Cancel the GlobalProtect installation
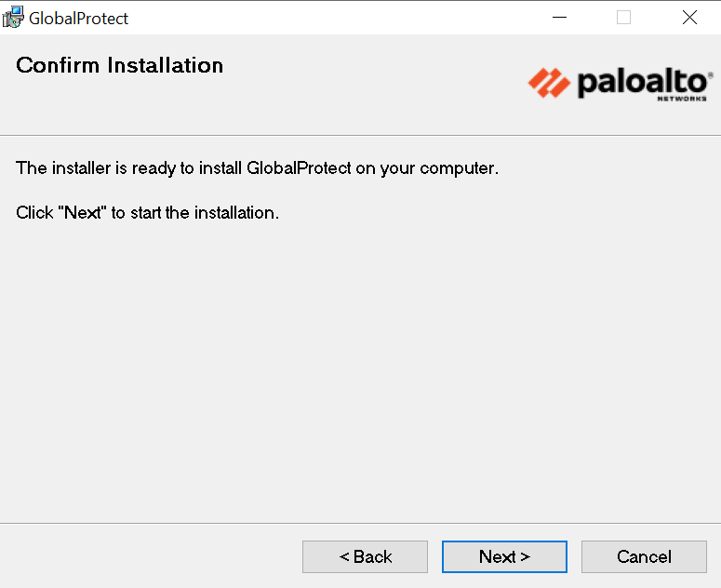The width and height of the screenshot is (721, 588). 644,557
